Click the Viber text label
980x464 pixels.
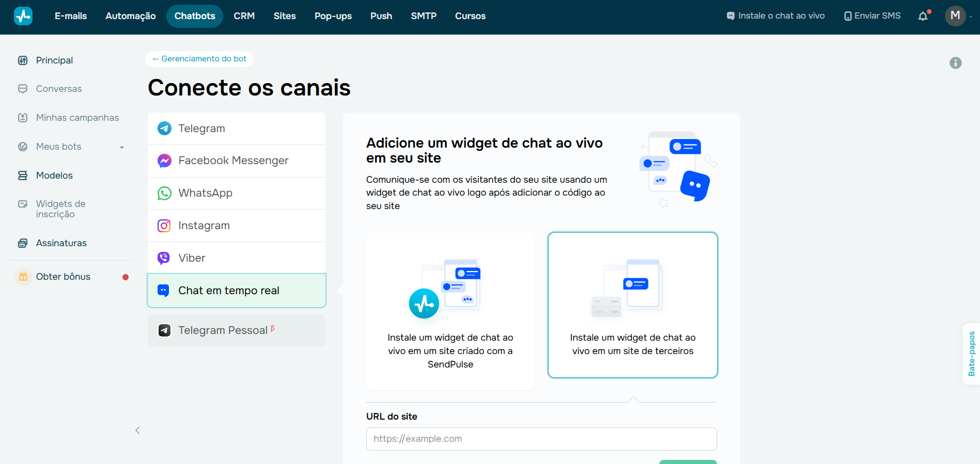192,258
